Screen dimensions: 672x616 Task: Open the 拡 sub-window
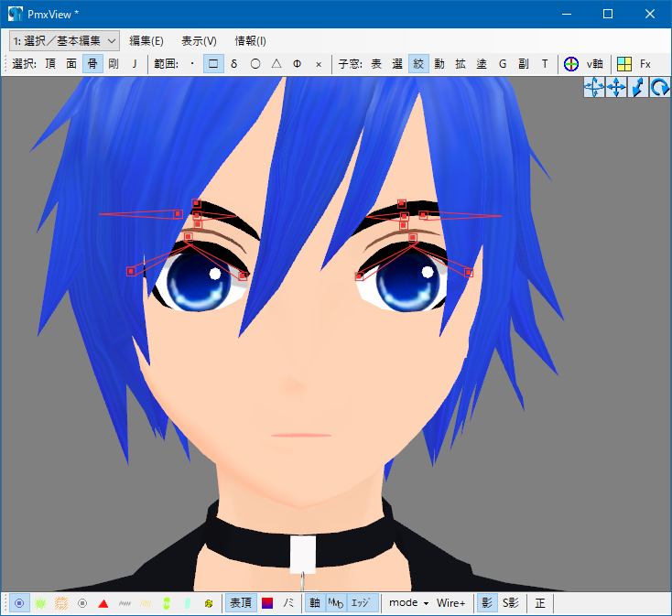461,64
